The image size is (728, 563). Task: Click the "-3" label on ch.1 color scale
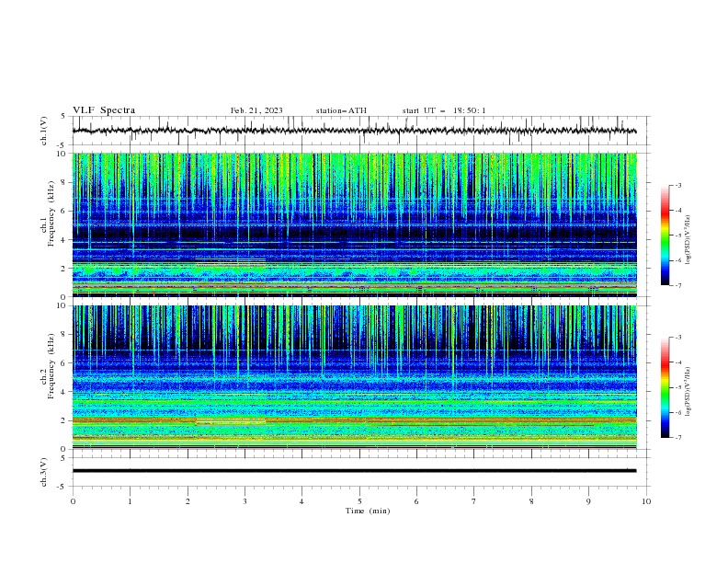(677, 186)
